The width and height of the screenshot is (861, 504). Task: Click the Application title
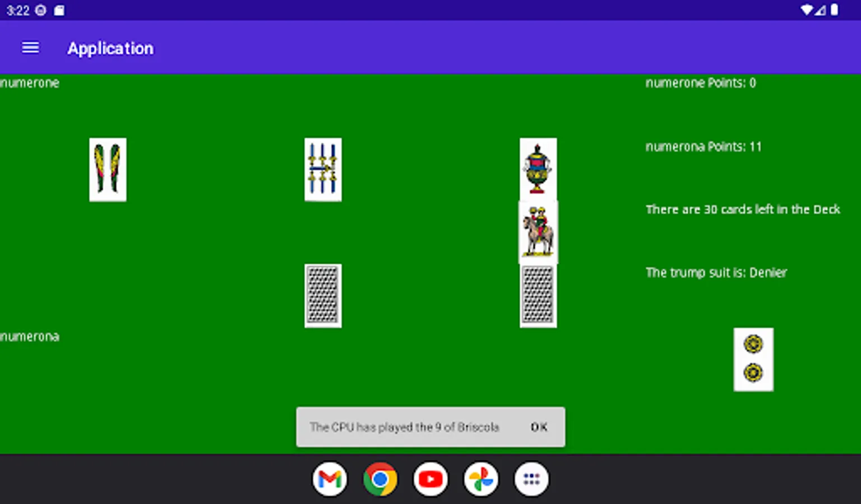coord(110,48)
